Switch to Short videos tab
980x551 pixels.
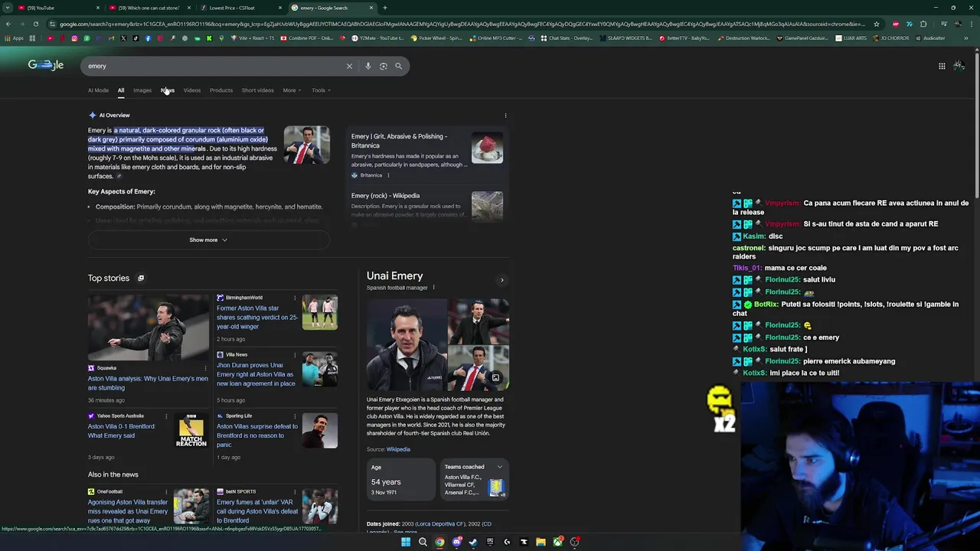(x=258, y=90)
